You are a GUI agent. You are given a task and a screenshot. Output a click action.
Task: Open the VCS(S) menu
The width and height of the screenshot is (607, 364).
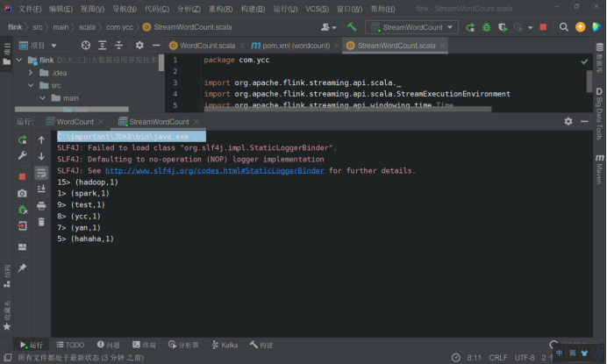(x=317, y=9)
